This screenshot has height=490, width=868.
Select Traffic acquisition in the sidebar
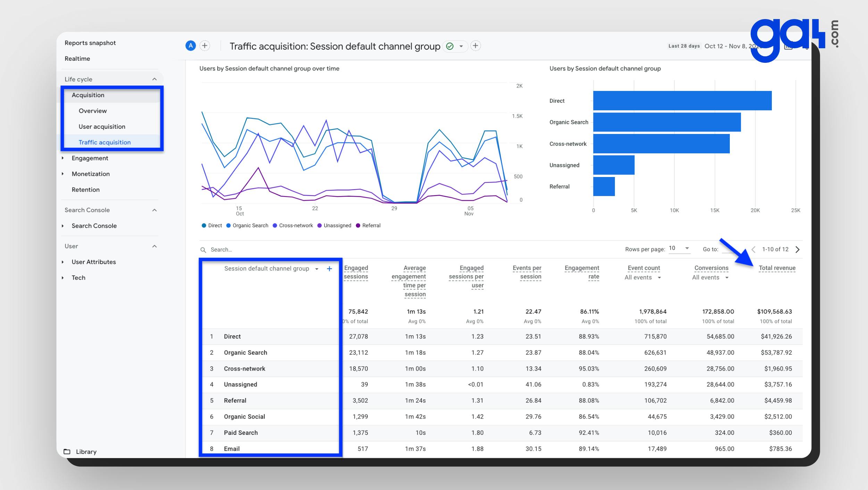click(x=105, y=142)
